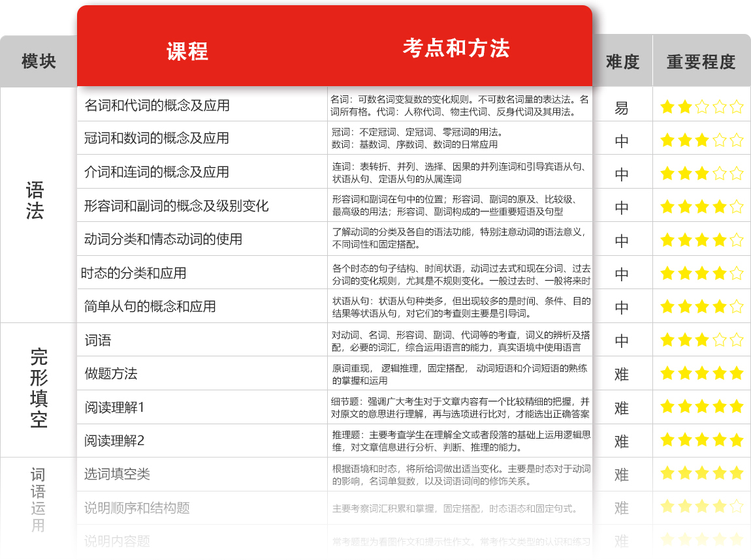Click the star rating for 介词和连词的概念及应用
The height and width of the screenshot is (560, 751).
coord(701,173)
